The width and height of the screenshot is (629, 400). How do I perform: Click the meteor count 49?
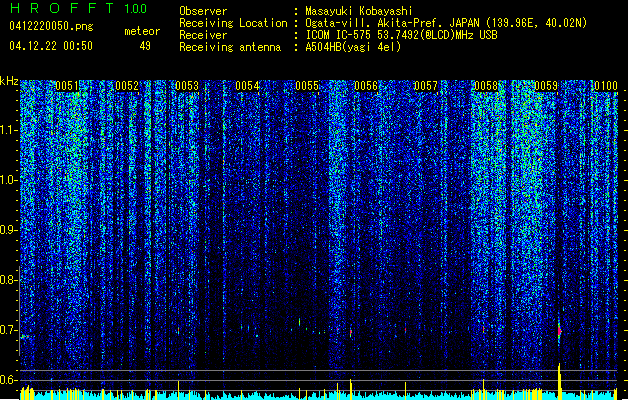click(x=145, y=46)
